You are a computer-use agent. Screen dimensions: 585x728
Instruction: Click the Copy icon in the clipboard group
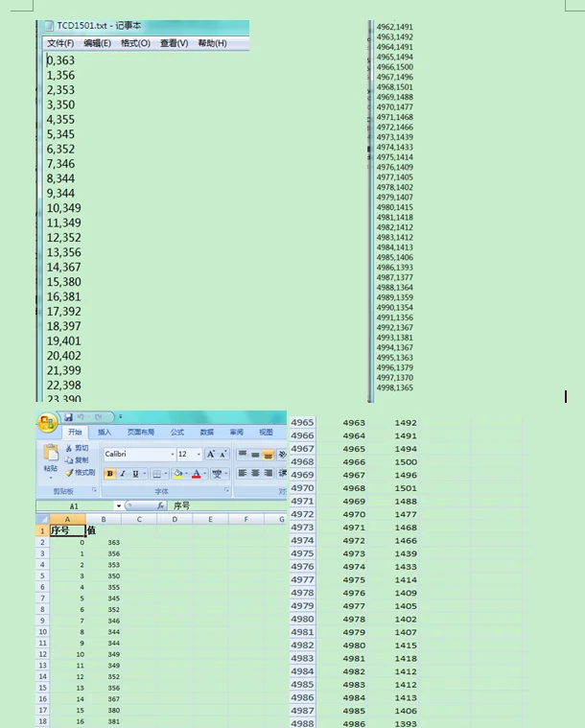click(70, 460)
